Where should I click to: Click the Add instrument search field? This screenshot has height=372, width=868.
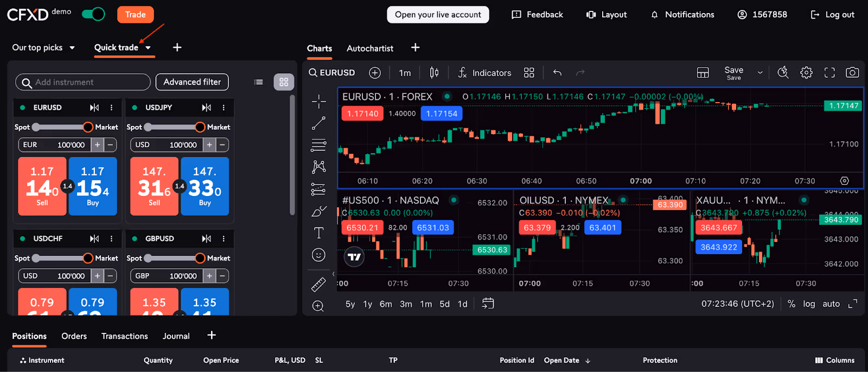click(x=83, y=82)
